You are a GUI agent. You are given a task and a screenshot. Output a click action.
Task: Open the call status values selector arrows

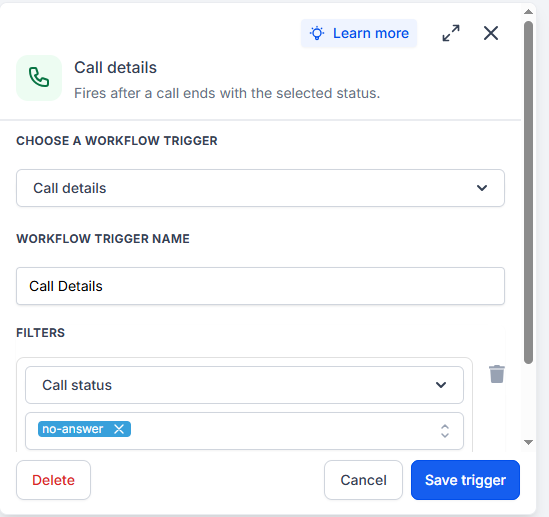445,431
